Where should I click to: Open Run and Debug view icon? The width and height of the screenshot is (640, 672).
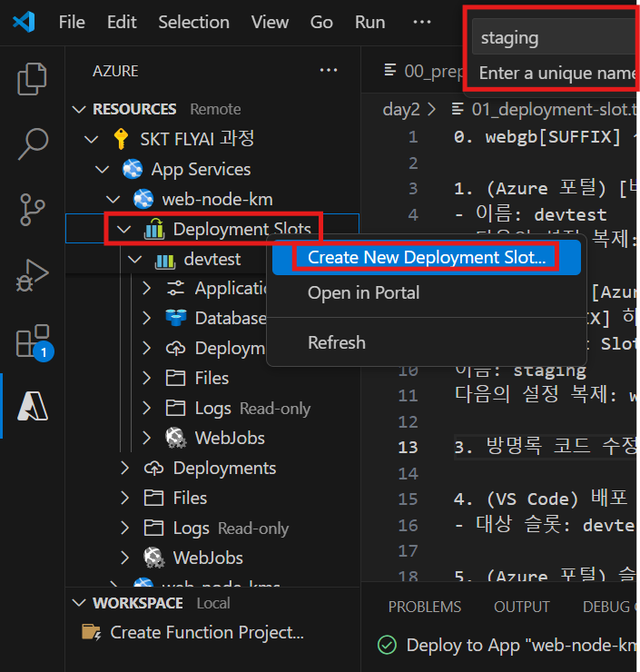tap(32, 275)
